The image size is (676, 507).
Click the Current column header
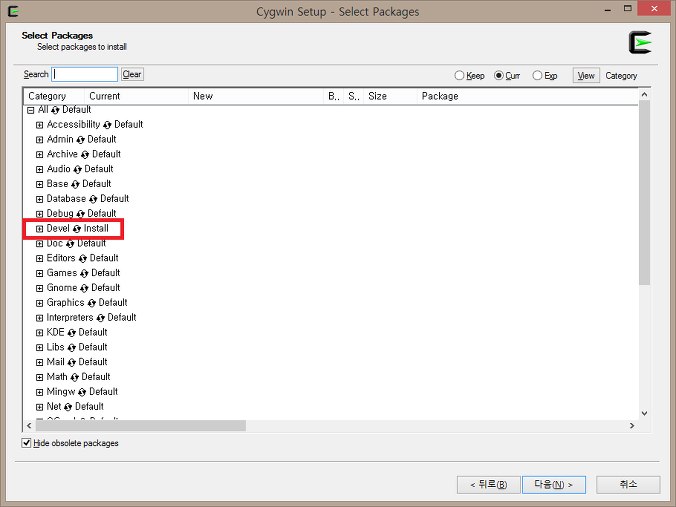pos(136,96)
